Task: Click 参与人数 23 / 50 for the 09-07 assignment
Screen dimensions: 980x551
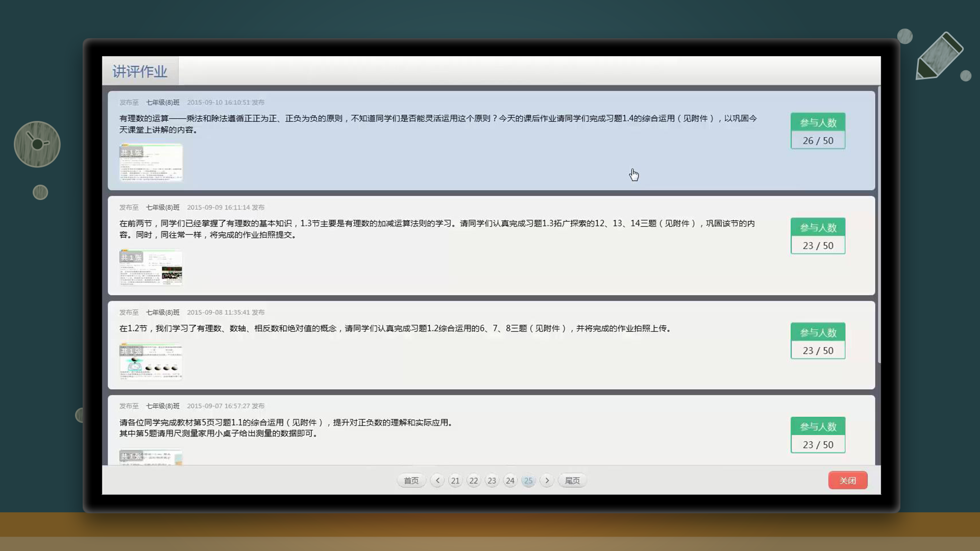Action: [x=818, y=435]
